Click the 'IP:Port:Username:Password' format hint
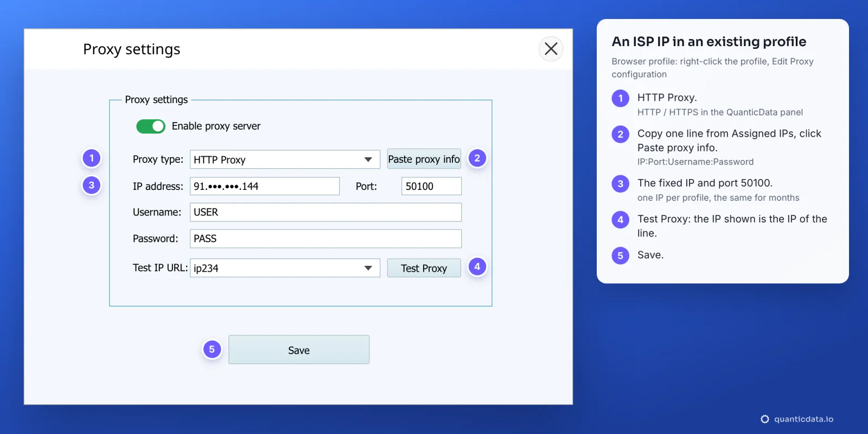This screenshot has height=434, width=868. click(x=695, y=162)
